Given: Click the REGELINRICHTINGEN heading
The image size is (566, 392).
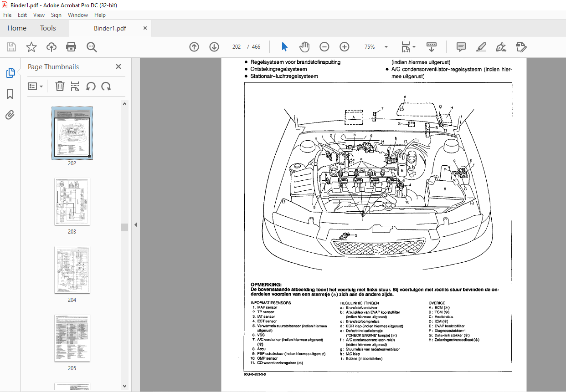Looking at the screenshot, I should pos(360,303).
